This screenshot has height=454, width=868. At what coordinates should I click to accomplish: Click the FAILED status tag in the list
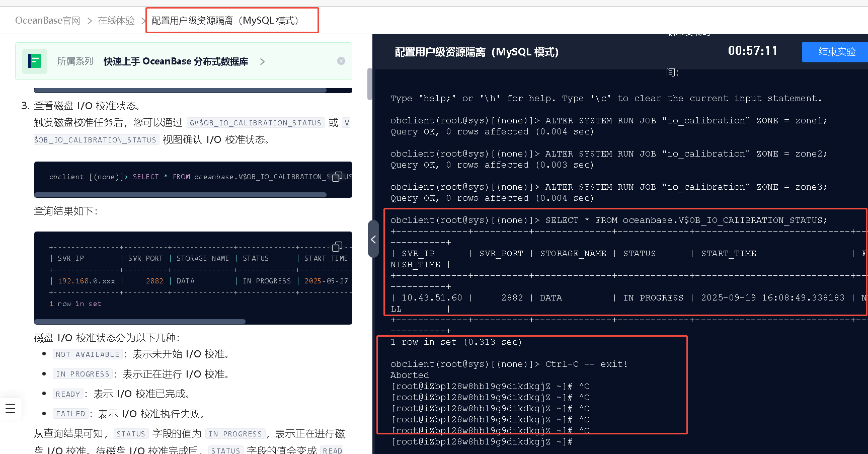click(x=70, y=414)
